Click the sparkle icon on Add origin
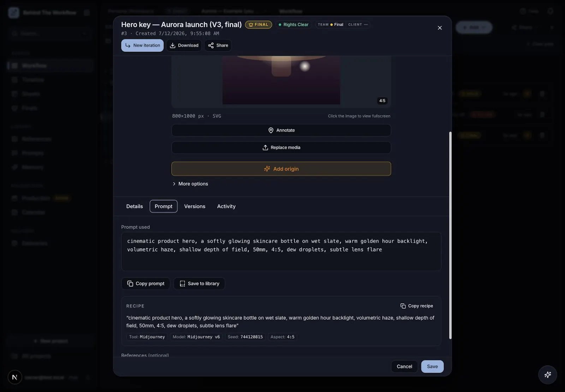The height and width of the screenshot is (392, 565). pos(267,169)
